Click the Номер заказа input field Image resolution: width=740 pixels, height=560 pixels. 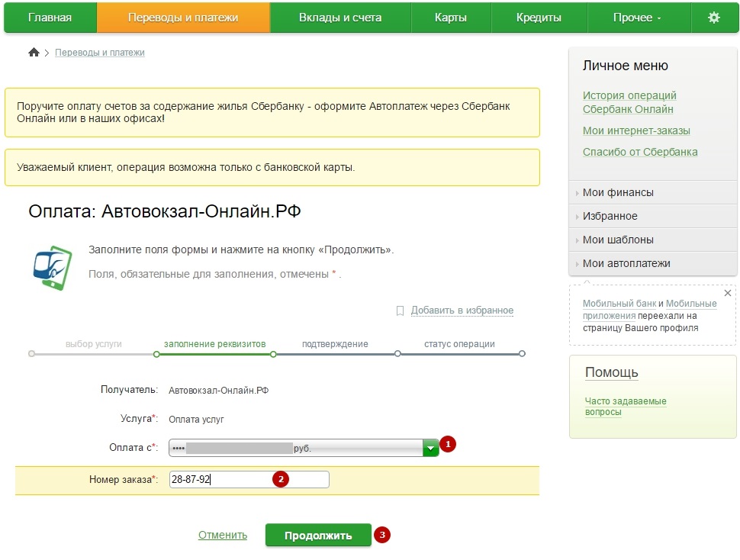(249, 479)
